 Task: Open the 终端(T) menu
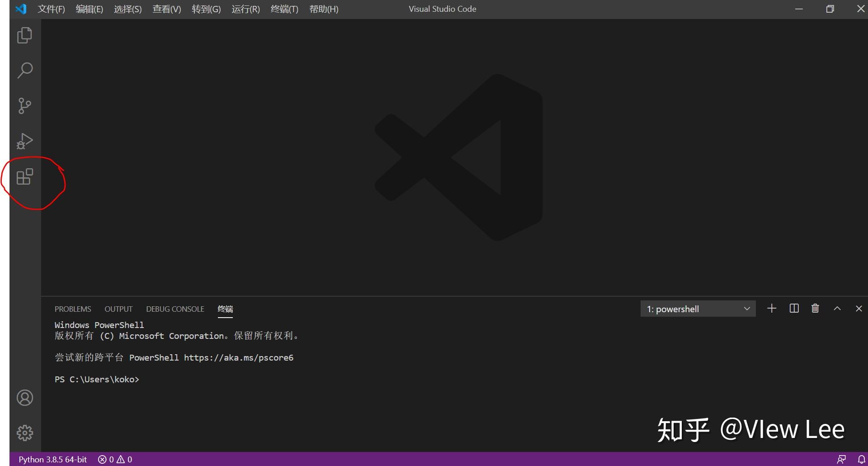284,9
